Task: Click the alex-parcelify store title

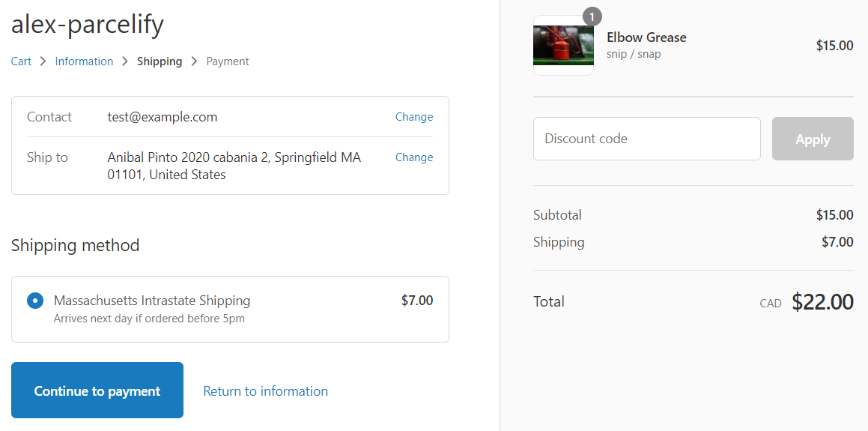Action: (x=88, y=25)
